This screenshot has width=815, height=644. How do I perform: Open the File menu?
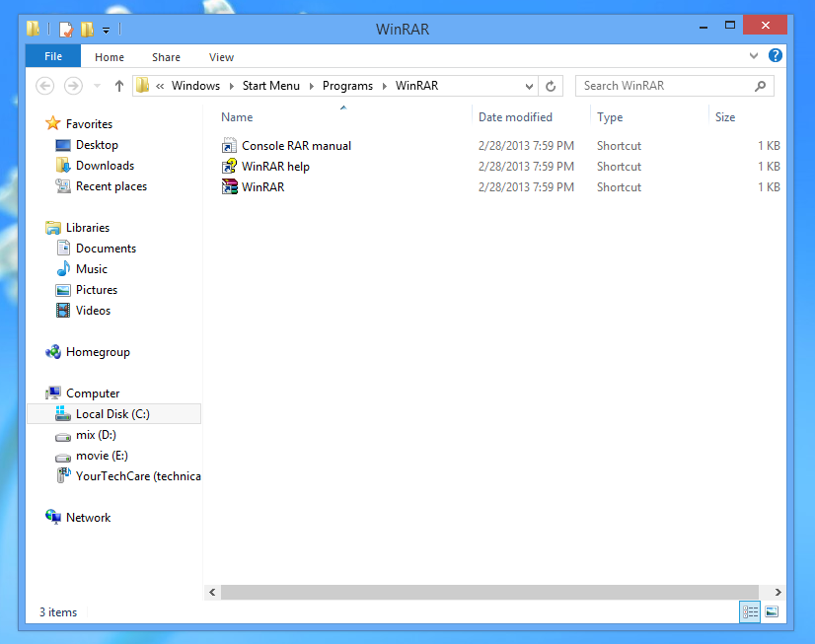[x=53, y=57]
